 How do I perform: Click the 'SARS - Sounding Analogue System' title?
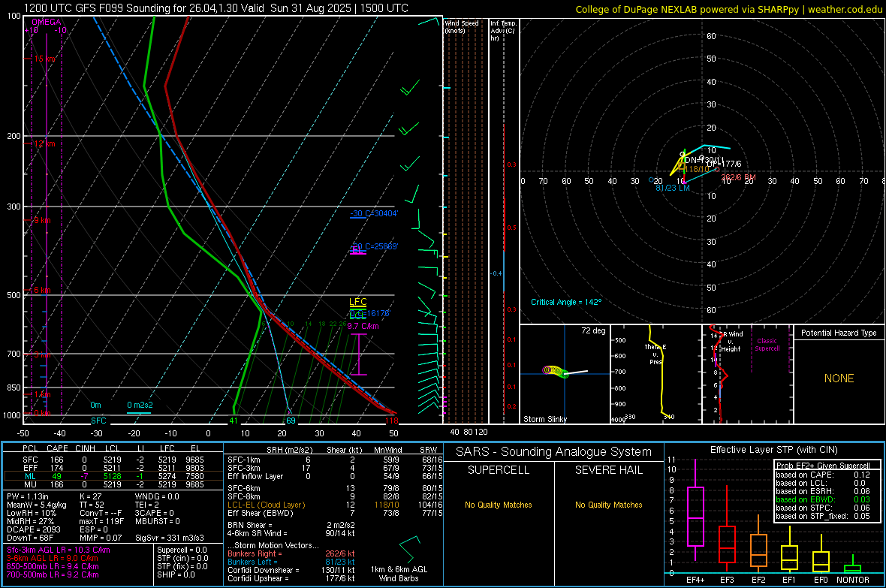[554, 452]
